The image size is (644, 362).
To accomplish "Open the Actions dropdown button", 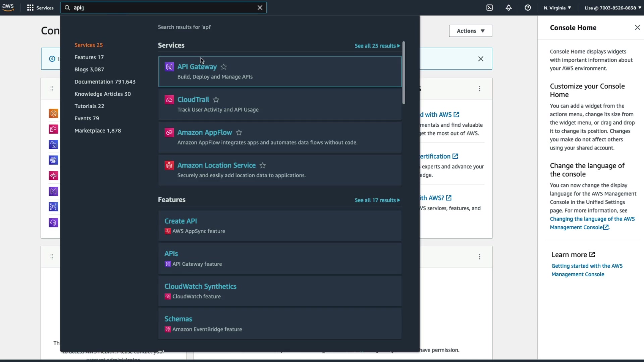I will tap(470, 31).
